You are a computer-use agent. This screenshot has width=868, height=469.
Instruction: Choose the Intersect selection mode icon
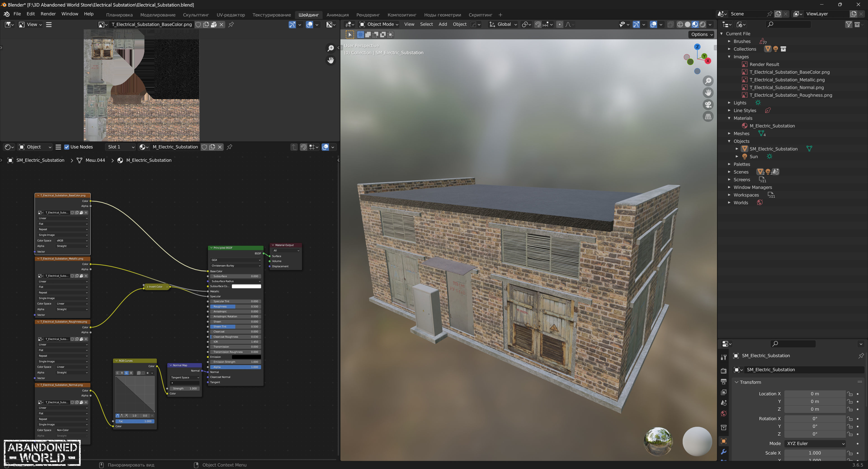click(x=390, y=34)
